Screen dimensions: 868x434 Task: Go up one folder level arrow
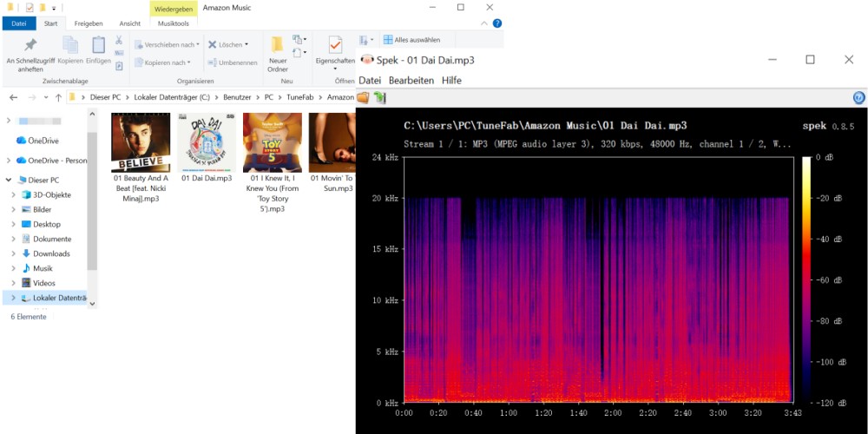(58, 97)
